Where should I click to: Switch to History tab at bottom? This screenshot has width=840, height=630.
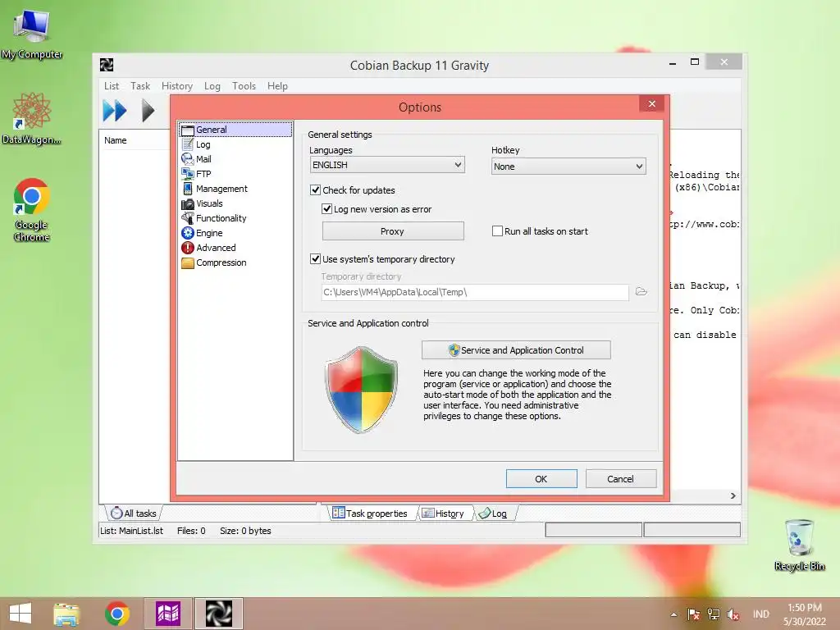(x=444, y=514)
